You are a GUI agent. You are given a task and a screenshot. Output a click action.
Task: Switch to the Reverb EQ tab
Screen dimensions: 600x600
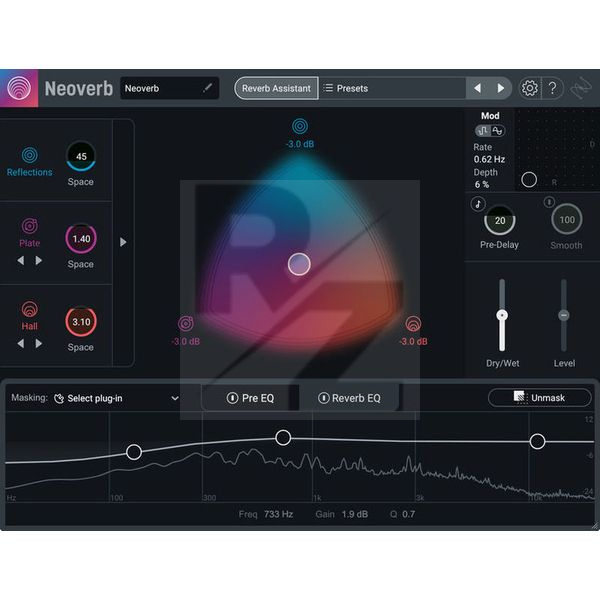349,398
